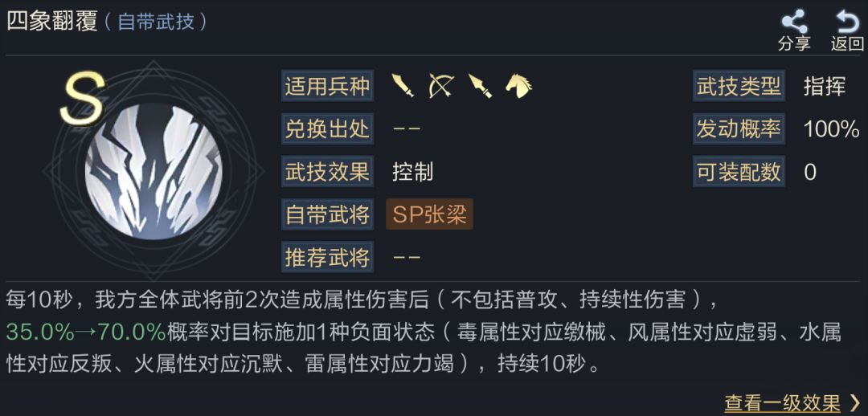This screenshot has height=416, width=868.
Task: Tap the 适用兵种 label
Action: pos(326,85)
